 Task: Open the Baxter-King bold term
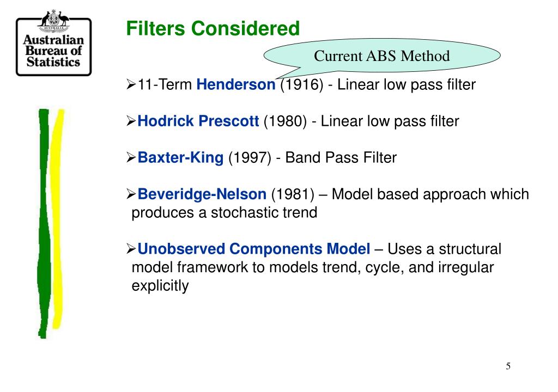click(x=180, y=158)
